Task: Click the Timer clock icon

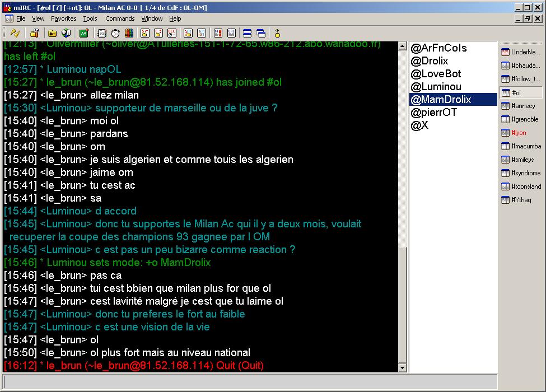Action: (x=115, y=33)
